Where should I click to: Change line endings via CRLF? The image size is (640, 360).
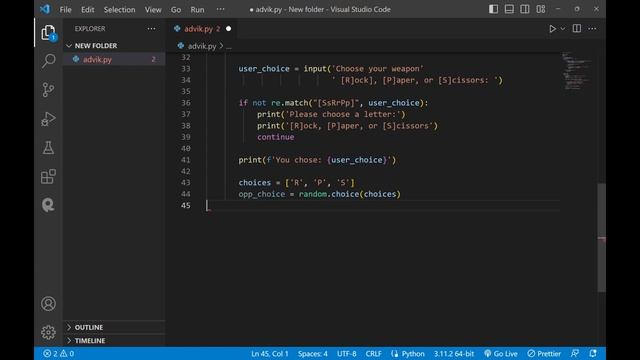coord(373,353)
